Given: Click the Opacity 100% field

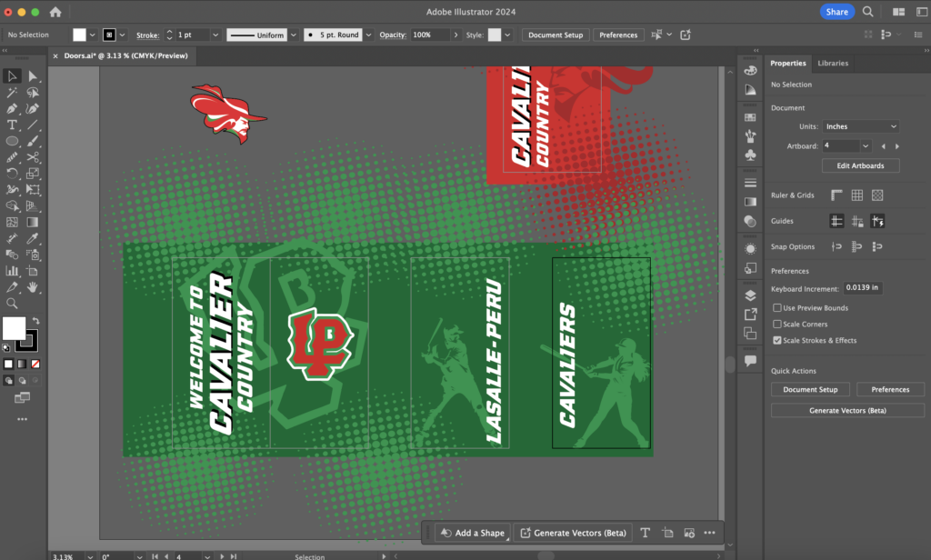Looking at the screenshot, I should (x=430, y=35).
